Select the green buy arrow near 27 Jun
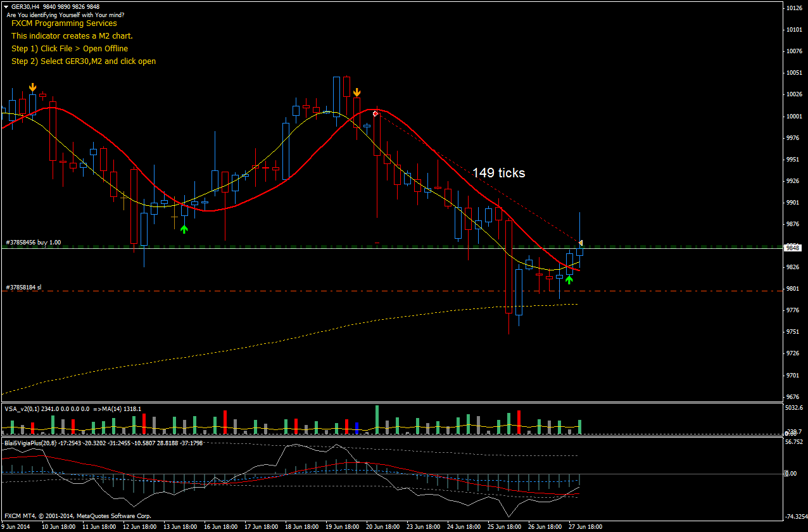The width and height of the screenshot is (808, 532). pos(569,279)
